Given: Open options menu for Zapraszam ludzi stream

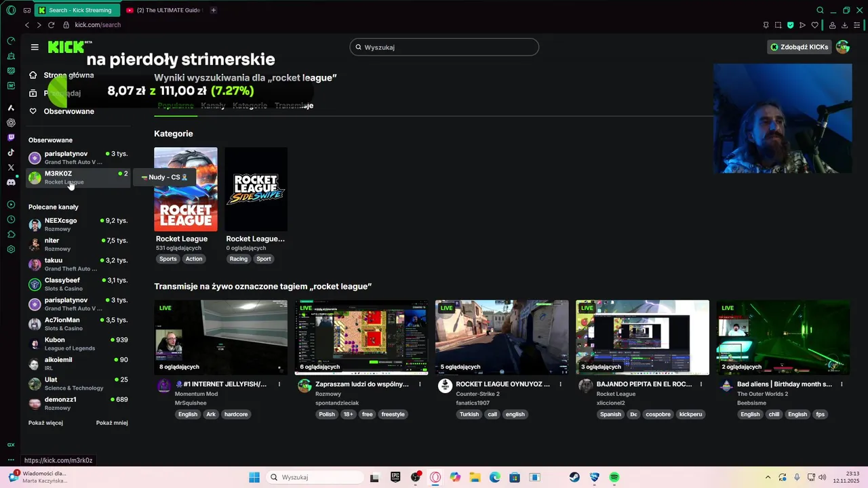Looking at the screenshot, I should (420, 384).
